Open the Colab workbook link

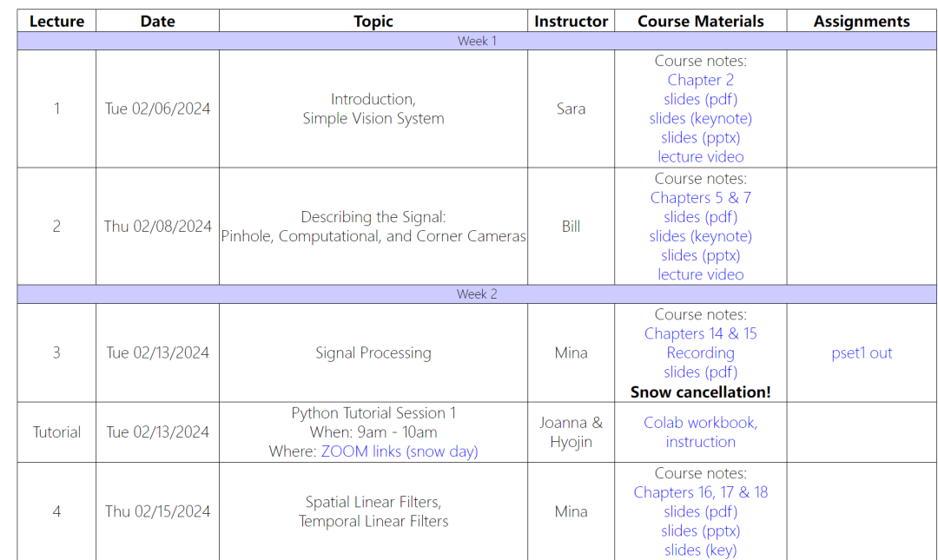(x=700, y=423)
